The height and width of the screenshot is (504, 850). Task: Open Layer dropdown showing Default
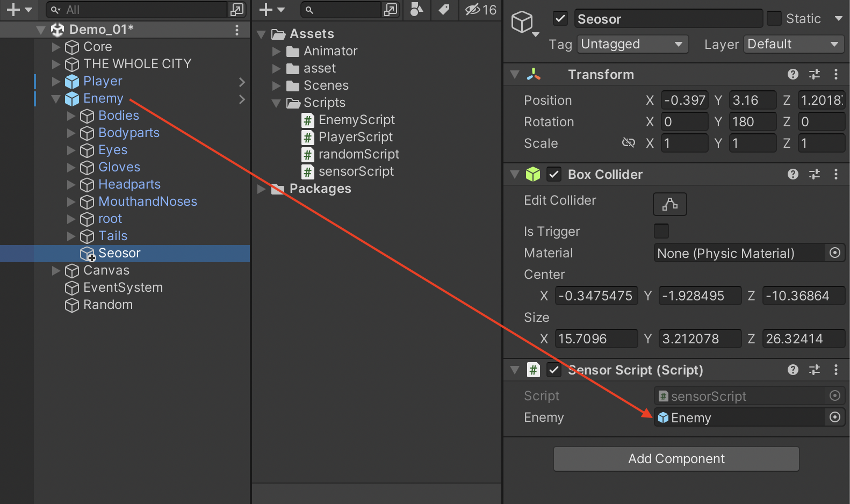pos(794,44)
